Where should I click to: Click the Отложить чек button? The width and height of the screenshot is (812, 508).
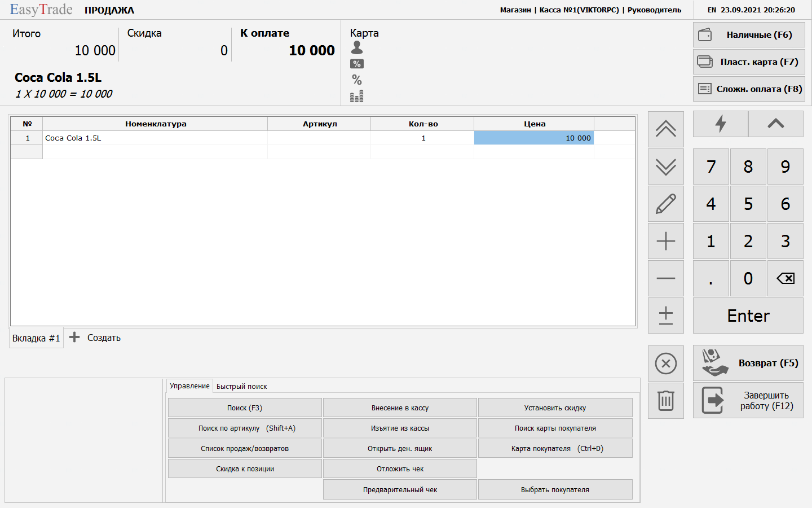pyautogui.click(x=400, y=468)
